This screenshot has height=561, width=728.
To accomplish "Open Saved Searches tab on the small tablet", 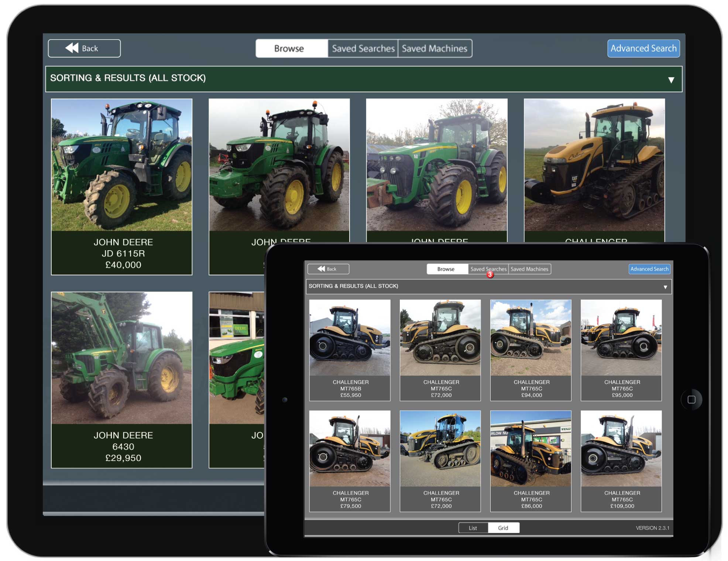I will pyautogui.click(x=488, y=269).
